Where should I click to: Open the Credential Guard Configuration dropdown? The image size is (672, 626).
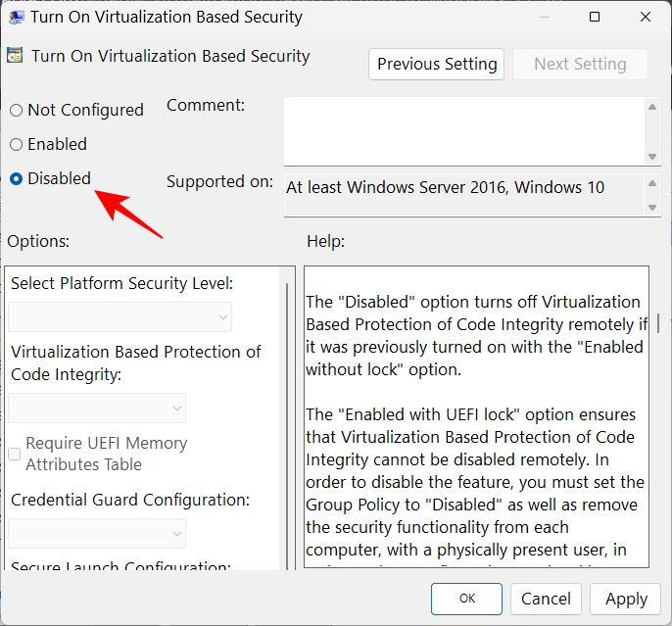click(98, 533)
